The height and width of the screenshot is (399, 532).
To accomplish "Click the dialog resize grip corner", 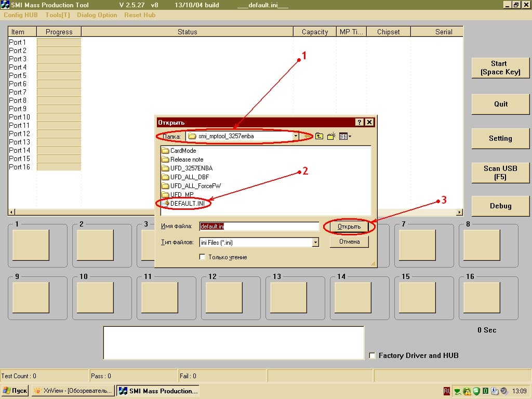I will pyautogui.click(x=373, y=263).
